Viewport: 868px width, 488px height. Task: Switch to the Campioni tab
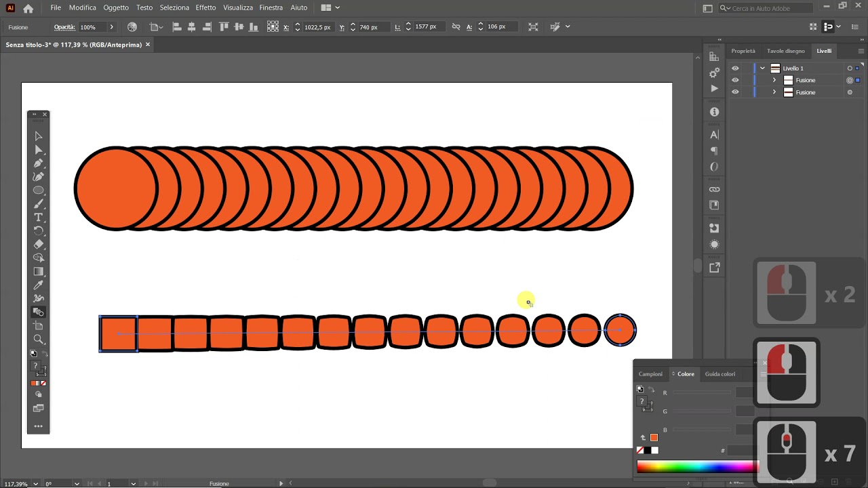[x=650, y=374]
